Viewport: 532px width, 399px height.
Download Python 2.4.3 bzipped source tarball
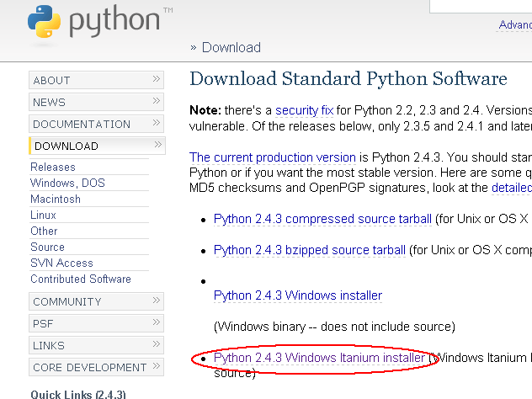coord(310,250)
